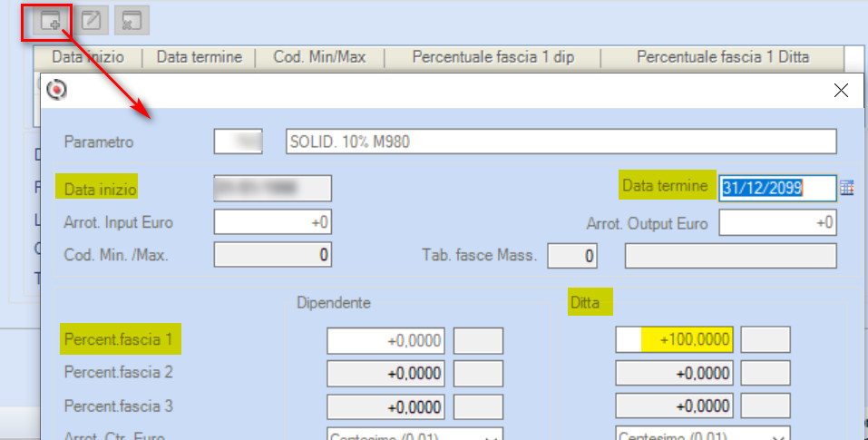Click the Arrot. Input Euro label
868x440 pixels.
[x=119, y=222]
